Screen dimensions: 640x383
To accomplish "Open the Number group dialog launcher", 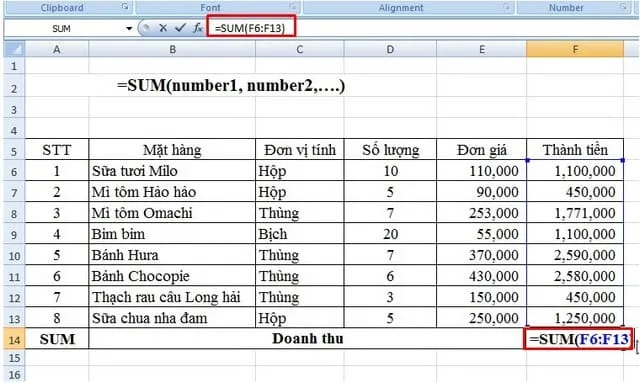I will point(623,7).
